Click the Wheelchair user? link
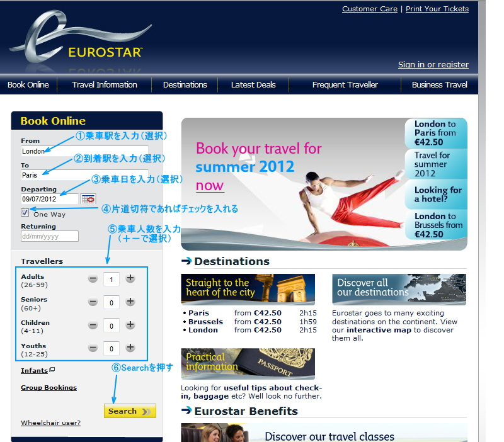 point(51,422)
